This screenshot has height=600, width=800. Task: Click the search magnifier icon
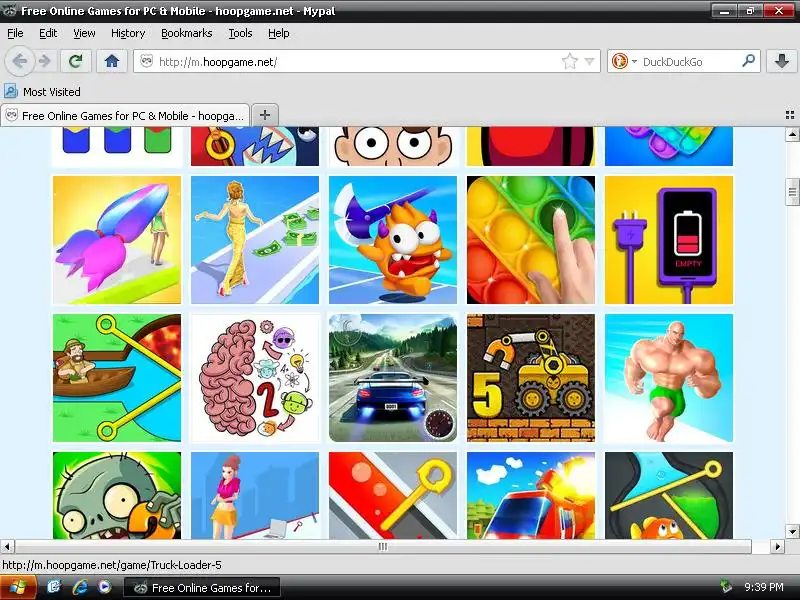tap(748, 61)
